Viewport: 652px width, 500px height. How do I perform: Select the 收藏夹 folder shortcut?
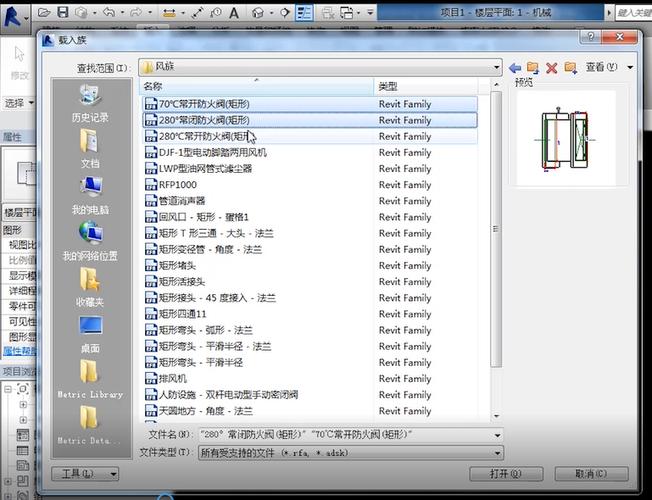[x=90, y=287]
